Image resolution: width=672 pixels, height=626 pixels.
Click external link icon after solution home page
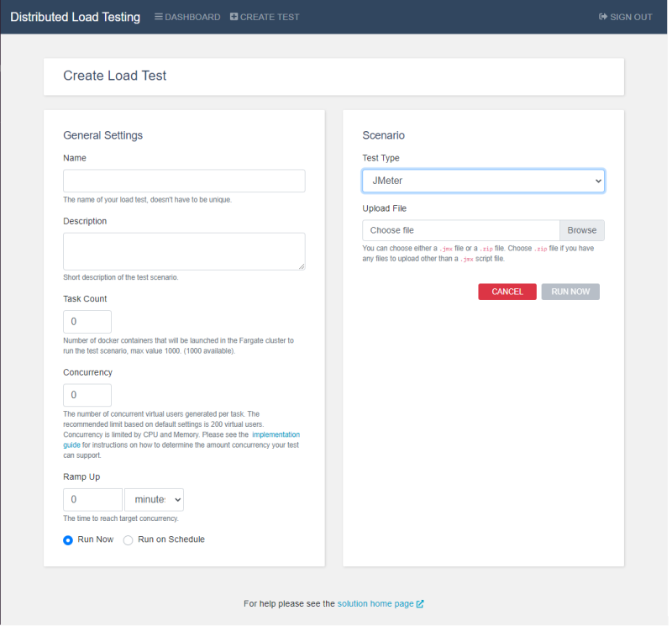click(x=420, y=604)
